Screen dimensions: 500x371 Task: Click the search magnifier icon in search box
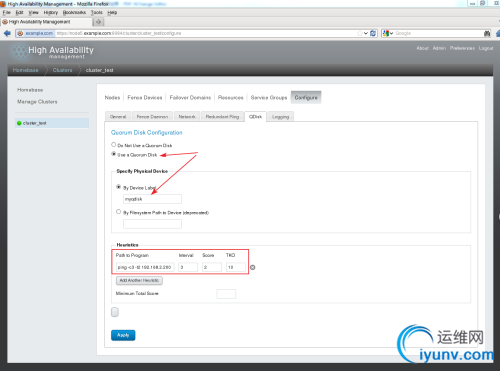tap(487, 33)
